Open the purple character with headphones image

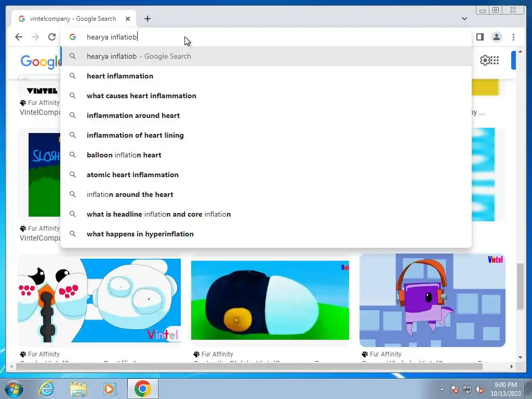[x=432, y=300]
